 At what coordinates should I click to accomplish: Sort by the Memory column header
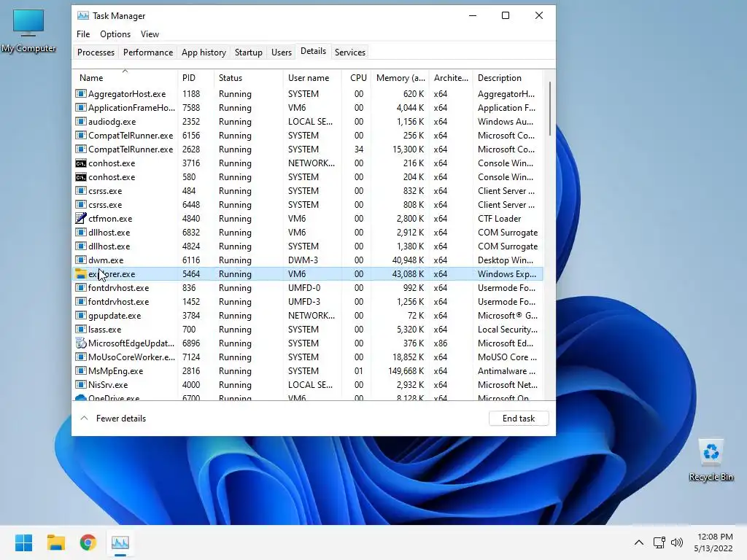point(400,77)
